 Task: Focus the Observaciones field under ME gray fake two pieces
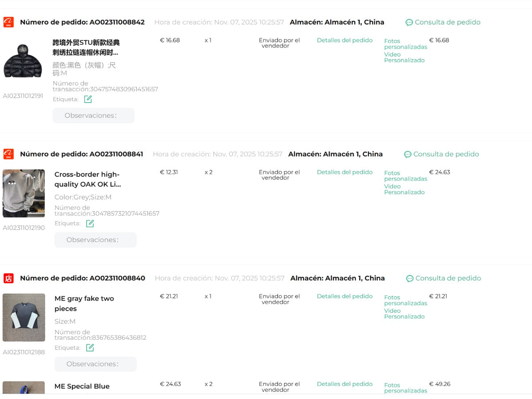(95, 364)
